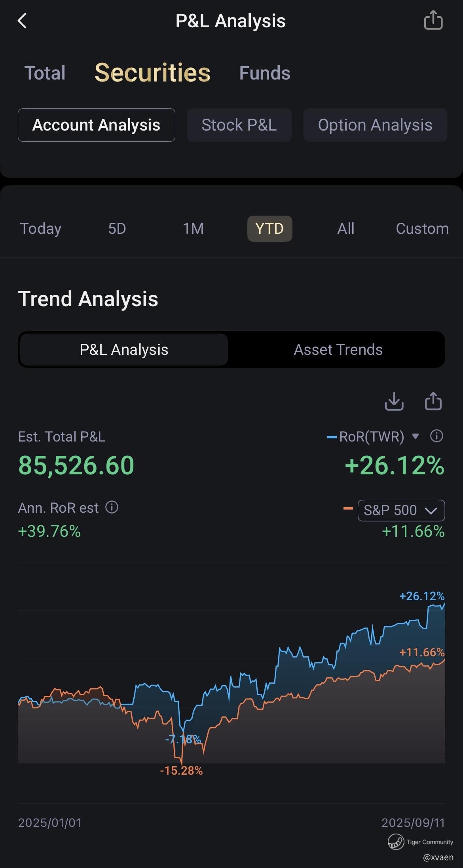The image size is (463, 868).
Task: Tap the +26.12% chart end point
Action: click(422, 596)
